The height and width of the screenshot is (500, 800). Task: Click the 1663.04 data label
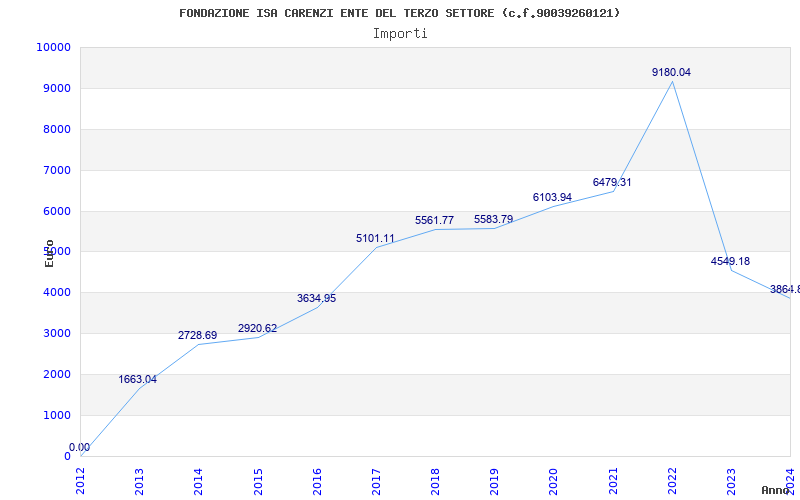point(138,380)
